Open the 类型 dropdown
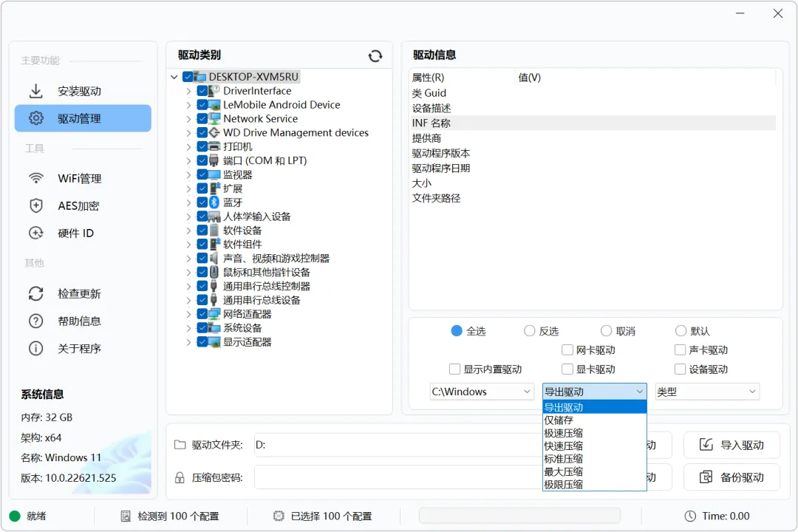Viewport: 798px width, 532px height. click(x=707, y=392)
